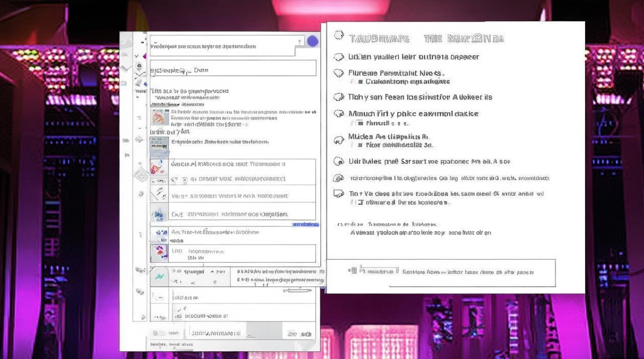
Task: Click the teal zigzag chart icon
Action: pyautogui.click(x=159, y=277)
